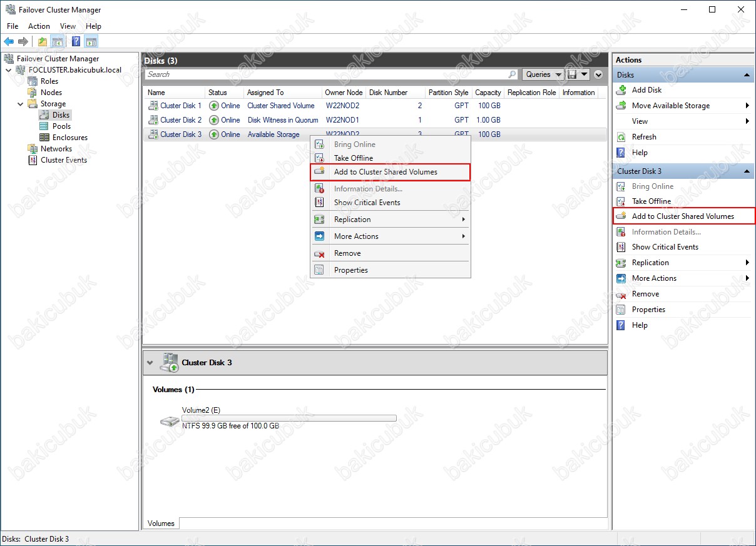Click Take Offline icon in context menu
This screenshot has width=756, height=546.
point(319,158)
